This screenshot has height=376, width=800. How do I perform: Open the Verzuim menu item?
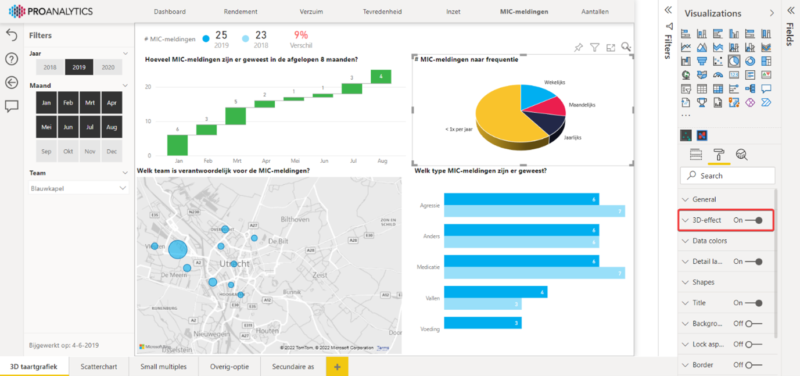pos(311,11)
